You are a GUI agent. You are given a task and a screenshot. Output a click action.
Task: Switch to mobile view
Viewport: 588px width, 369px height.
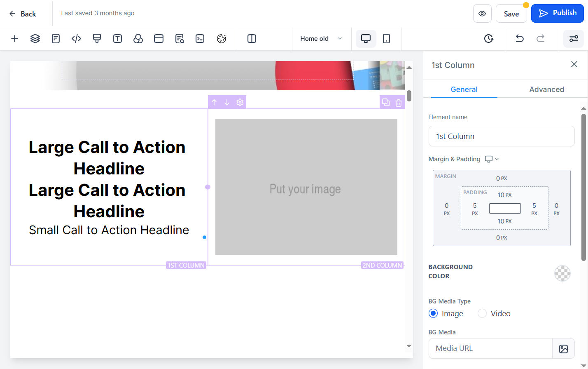click(x=386, y=39)
